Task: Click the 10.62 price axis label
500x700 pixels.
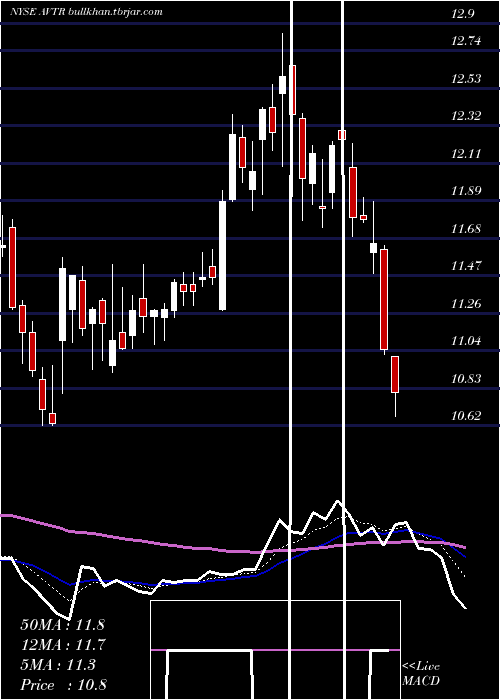Action: (466, 417)
